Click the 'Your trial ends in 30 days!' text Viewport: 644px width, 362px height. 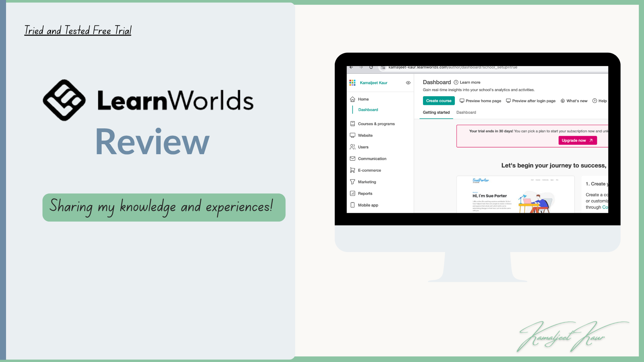point(491,131)
